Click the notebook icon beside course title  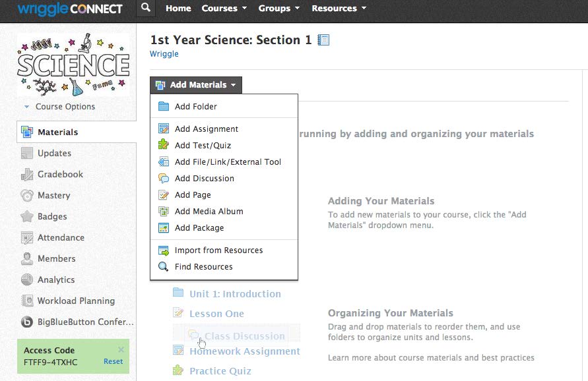pos(323,40)
